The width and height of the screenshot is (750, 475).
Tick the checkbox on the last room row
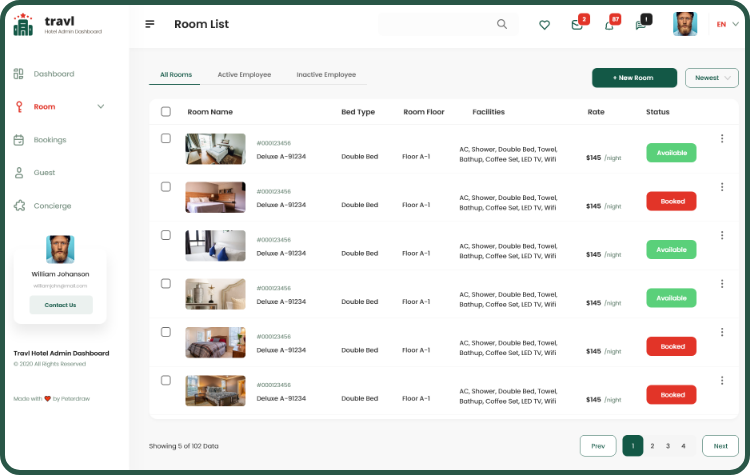pyautogui.click(x=166, y=380)
